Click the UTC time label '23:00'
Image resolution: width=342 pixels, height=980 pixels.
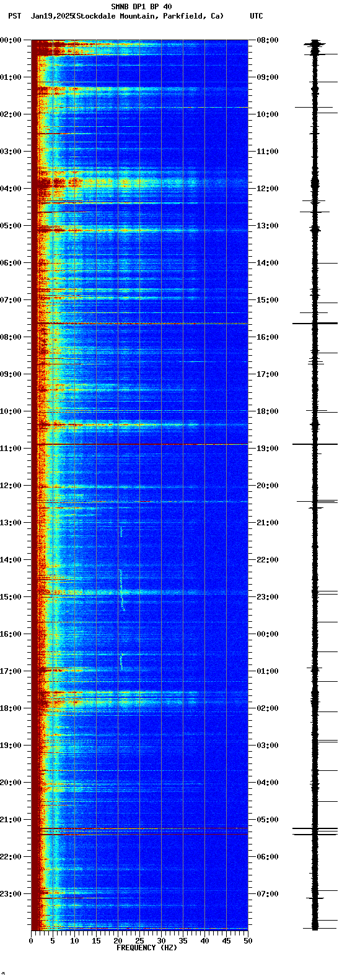[x=268, y=597]
